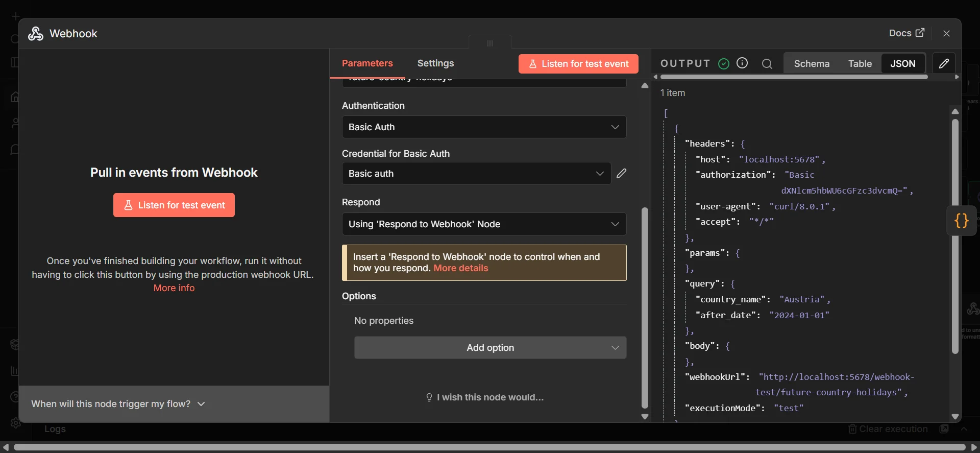Open the More details link in the notice
This screenshot has height=453, width=980.
461,268
